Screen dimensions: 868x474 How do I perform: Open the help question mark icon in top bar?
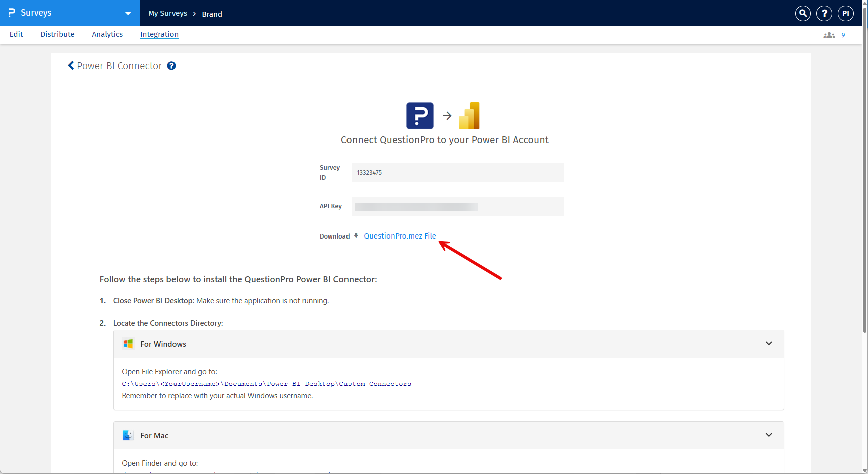824,13
